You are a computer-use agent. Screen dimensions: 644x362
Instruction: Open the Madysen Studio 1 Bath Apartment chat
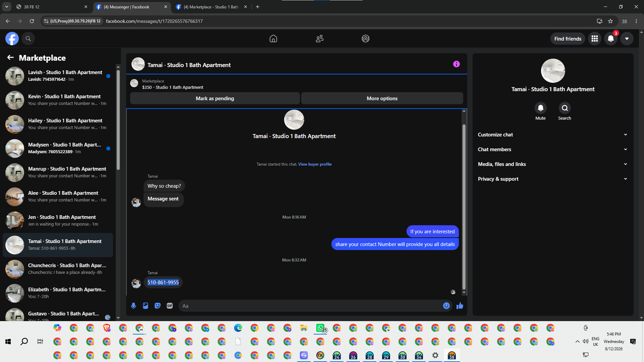pos(58,148)
